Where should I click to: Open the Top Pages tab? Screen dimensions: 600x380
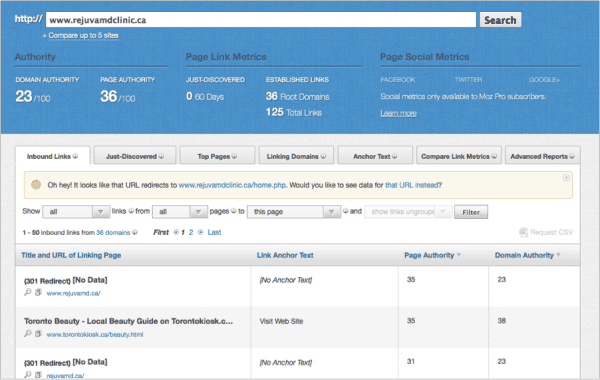tap(217, 156)
